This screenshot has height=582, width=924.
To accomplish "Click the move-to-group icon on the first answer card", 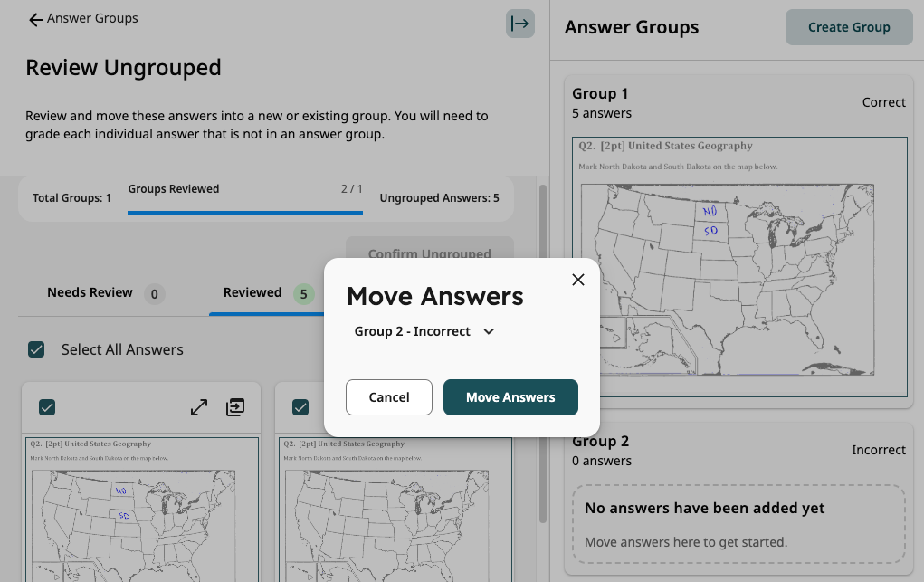I will (x=235, y=407).
